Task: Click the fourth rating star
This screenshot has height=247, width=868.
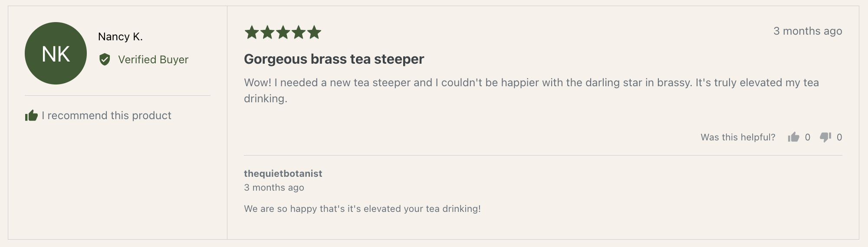Action: pyautogui.click(x=299, y=32)
